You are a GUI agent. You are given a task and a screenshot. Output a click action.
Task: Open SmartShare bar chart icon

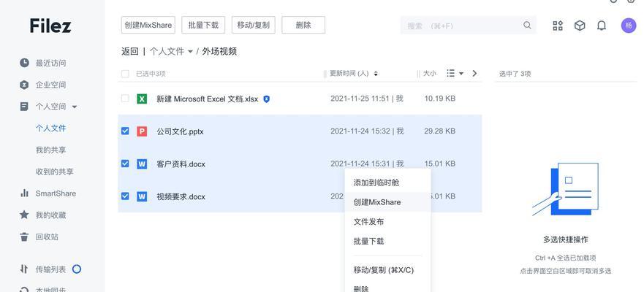(24, 193)
